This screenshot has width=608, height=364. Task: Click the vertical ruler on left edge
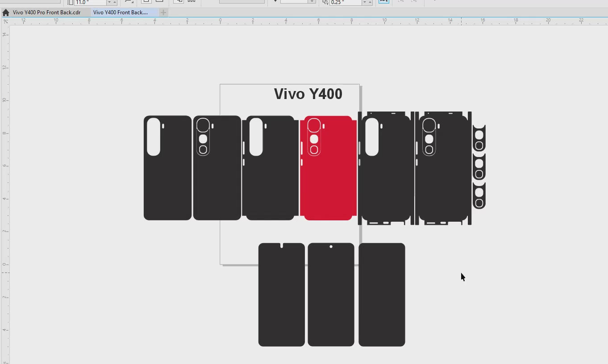[5, 178]
